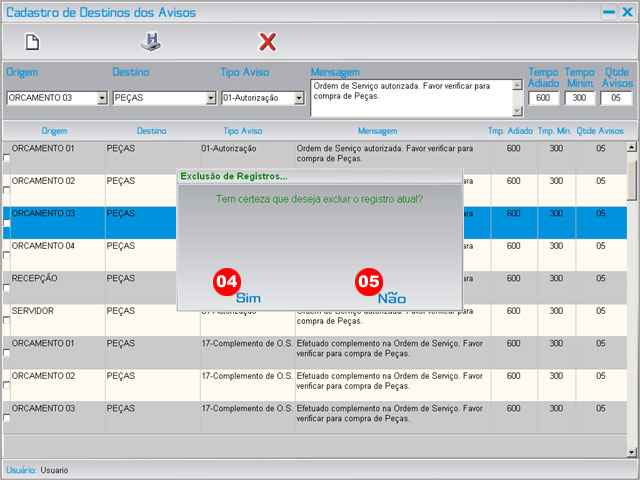Click the Tempo Adiado field containing 600

click(544, 98)
